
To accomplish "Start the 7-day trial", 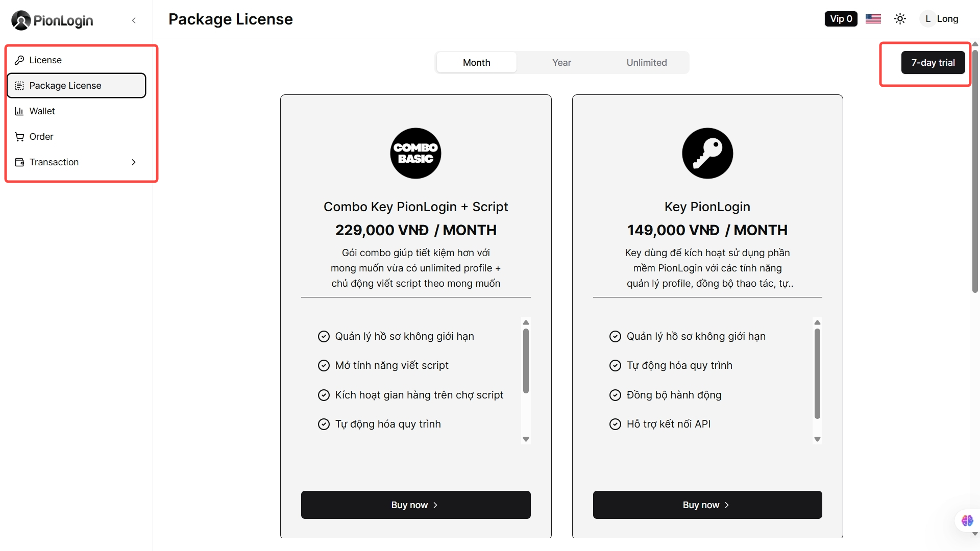I will tap(933, 63).
